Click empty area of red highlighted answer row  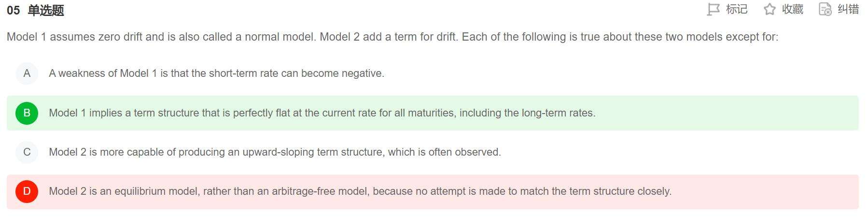763,191
